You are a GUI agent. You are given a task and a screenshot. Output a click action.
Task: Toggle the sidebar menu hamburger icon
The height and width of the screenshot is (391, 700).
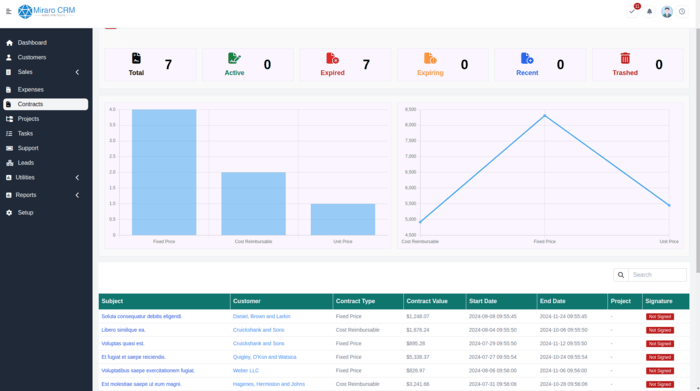click(x=8, y=12)
